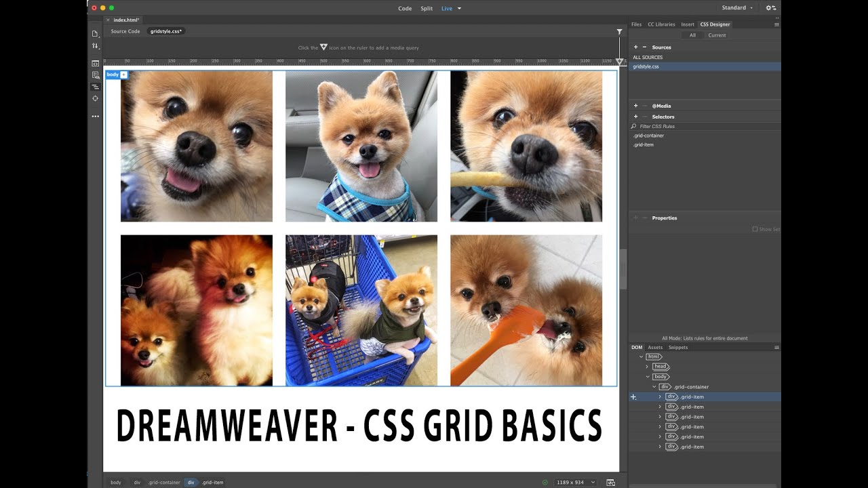Expand the head node in DOM tree
The width and height of the screenshot is (868, 488).
(647, 367)
